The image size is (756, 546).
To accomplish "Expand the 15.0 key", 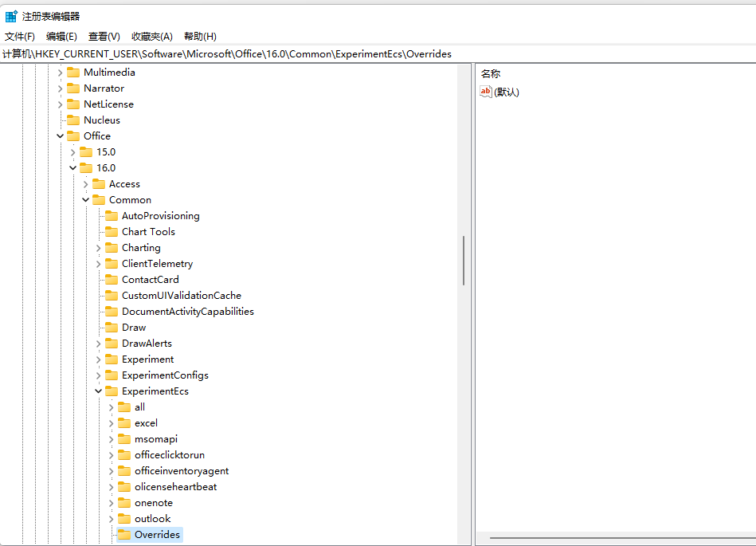I will (x=72, y=152).
